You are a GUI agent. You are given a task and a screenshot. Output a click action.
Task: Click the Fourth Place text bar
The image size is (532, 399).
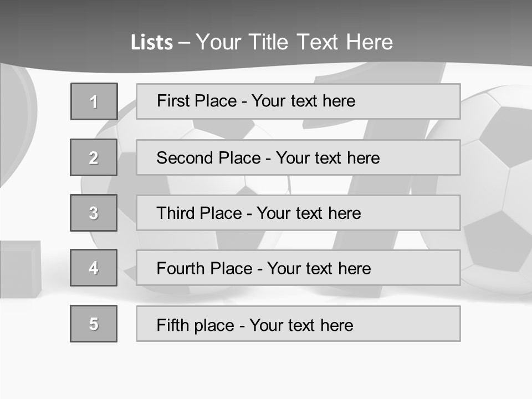coord(298,268)
